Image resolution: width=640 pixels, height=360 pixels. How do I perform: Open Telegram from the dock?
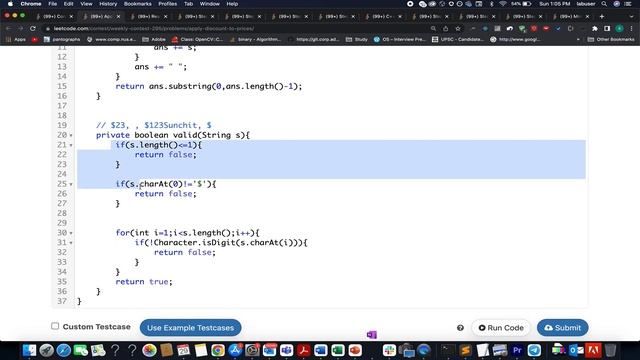click(534, 350)
